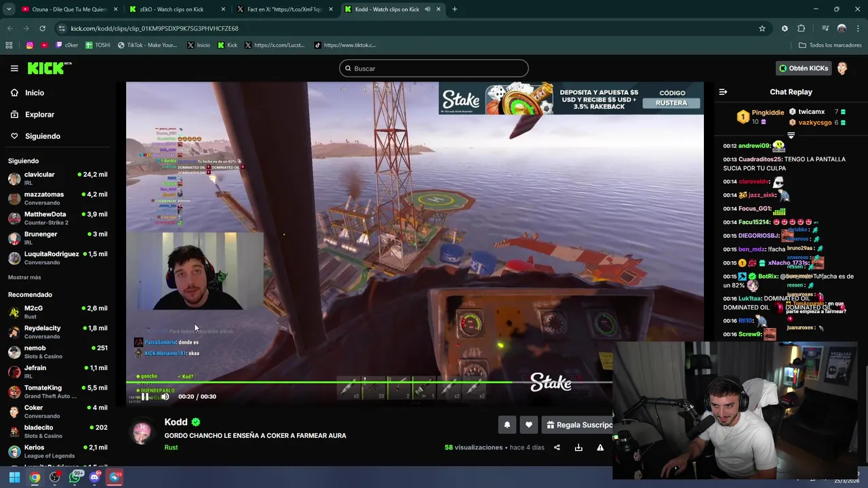Go to Inicio in the sidebar
The image size is (868, 488).
click(x=35, y=93)
